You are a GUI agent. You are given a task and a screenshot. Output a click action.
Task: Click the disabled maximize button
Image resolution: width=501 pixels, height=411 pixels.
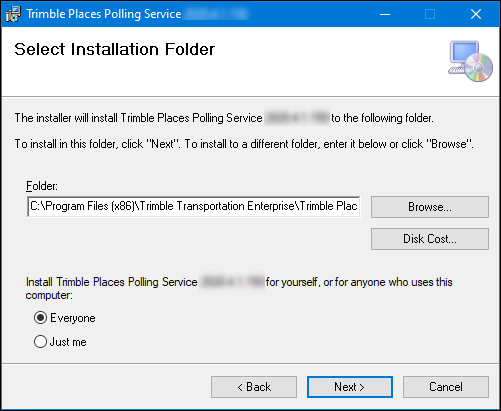tap(430, 14)
